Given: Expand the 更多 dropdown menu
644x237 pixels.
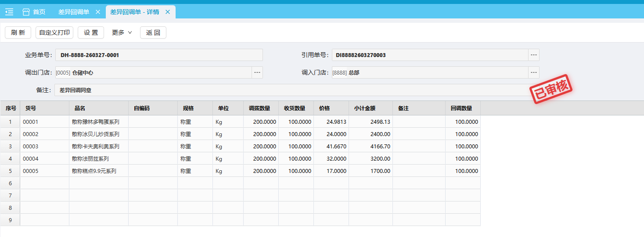Looking at the screenshot, I should tap(122, 32).
